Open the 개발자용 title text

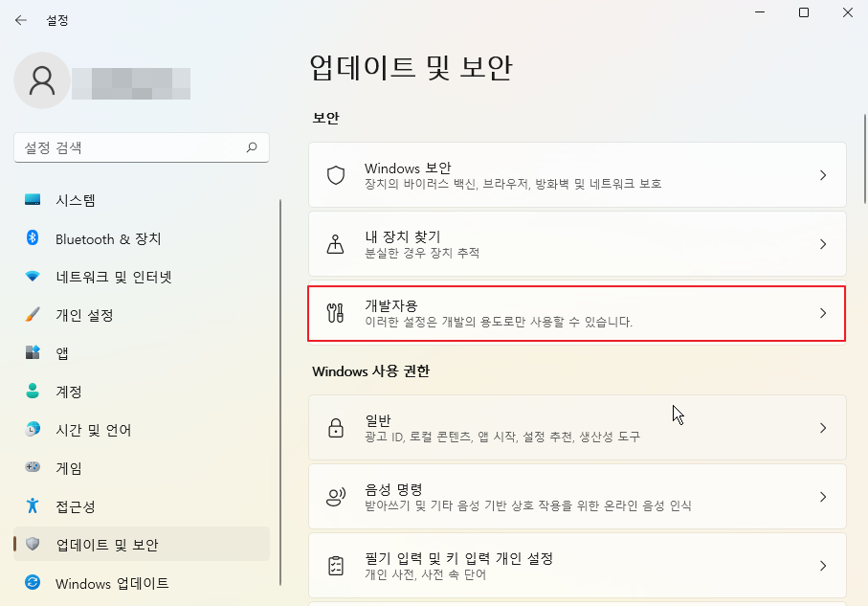point(391,305)
